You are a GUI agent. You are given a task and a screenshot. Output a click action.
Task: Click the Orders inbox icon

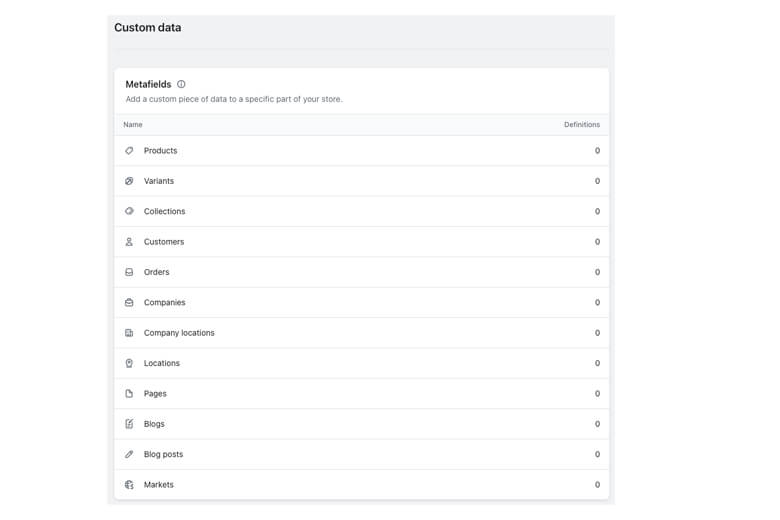(129, 272)
